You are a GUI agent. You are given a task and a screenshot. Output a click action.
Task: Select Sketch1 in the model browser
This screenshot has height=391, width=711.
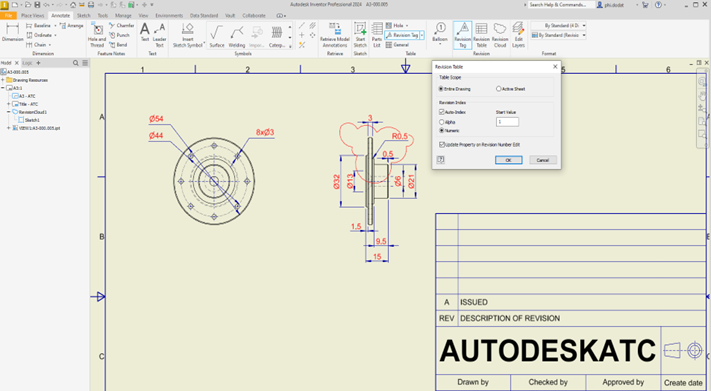29,120
